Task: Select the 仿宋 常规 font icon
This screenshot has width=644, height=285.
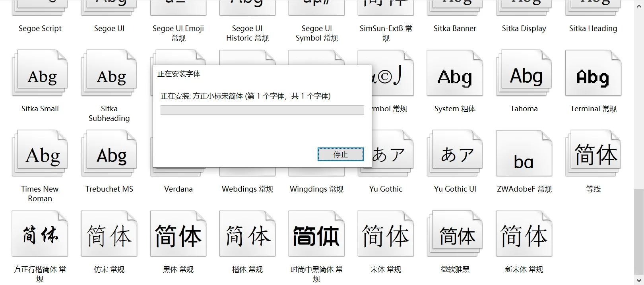Action: 109,234
